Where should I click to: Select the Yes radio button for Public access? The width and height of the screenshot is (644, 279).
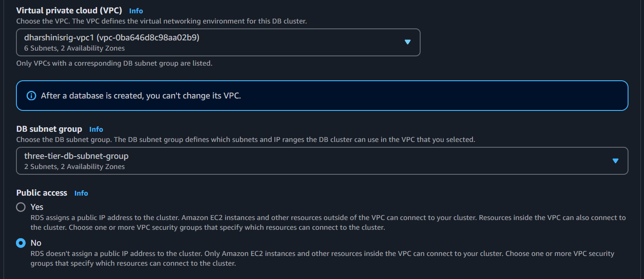pyautogui.click(x=21, y=207)
